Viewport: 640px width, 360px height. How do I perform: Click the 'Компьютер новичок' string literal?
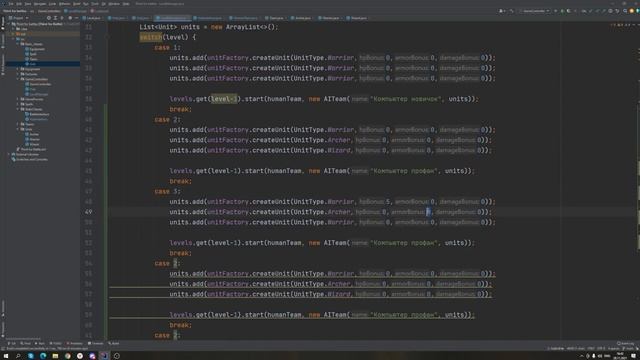point(407,99)
